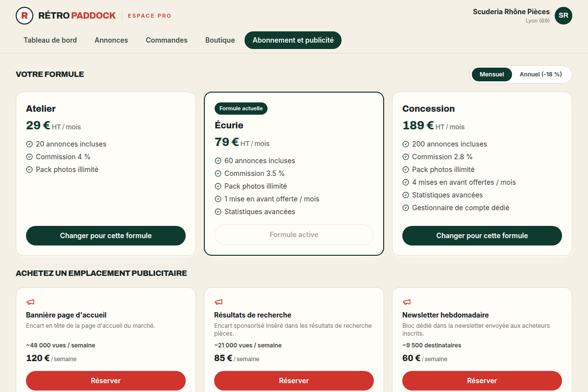Click the Lyon (69) location text
This screenshot has height=392, width=588.
coord(538,21)
